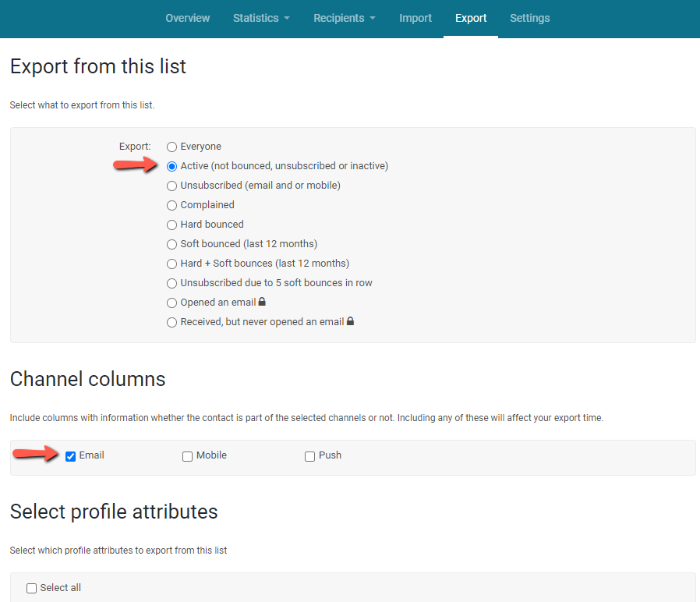Tick the Push channel checkbox
Image resolution: width=700 pixels, height=602 pixels.
[x=310, y=456]
